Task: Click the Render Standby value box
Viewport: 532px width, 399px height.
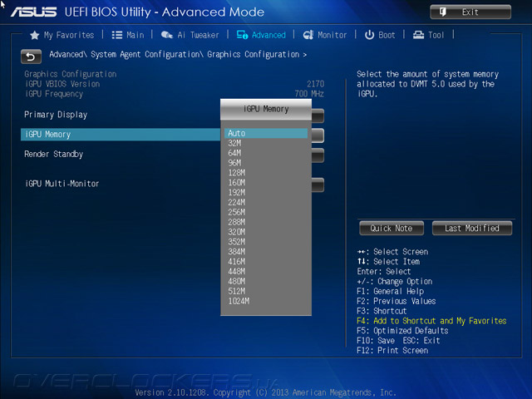Action: (x=318, y=155)
